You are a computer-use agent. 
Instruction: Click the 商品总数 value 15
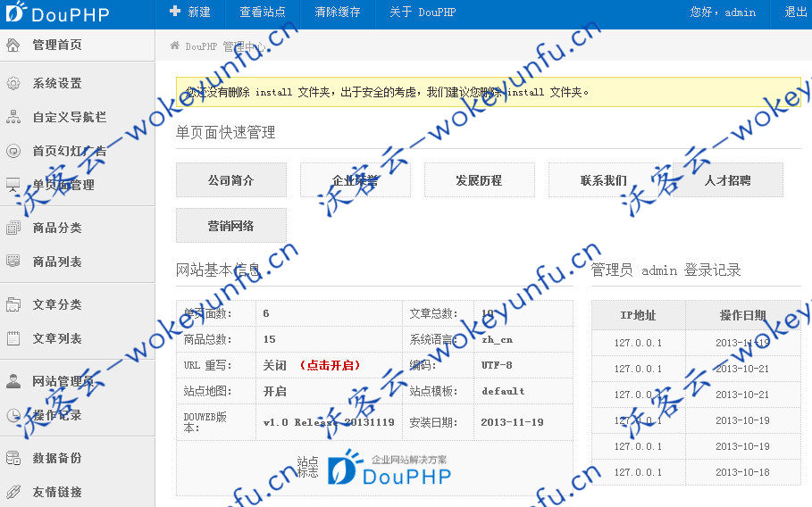[x=269, y=339]
